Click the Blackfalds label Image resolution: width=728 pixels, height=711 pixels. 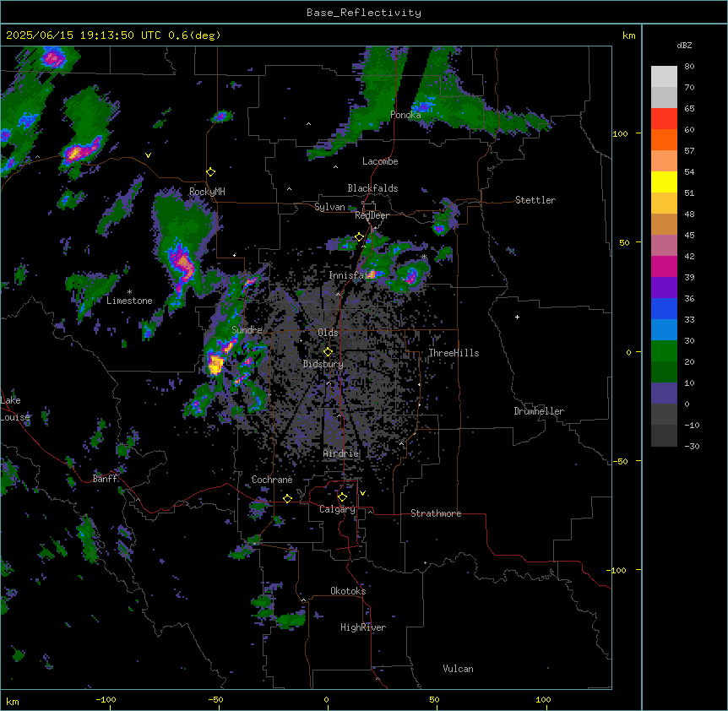pyautogui.click(x=372, y=188)
